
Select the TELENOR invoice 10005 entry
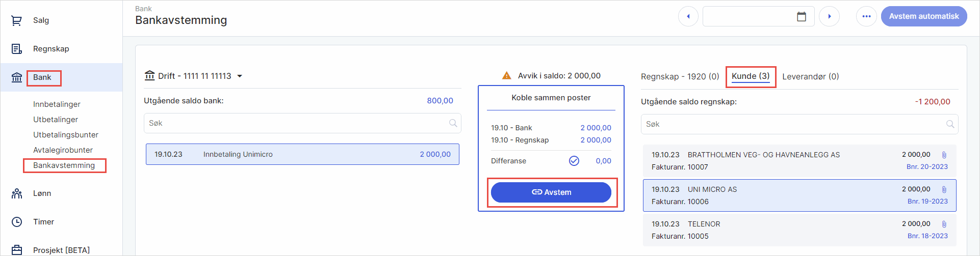(x=798, y=230)
